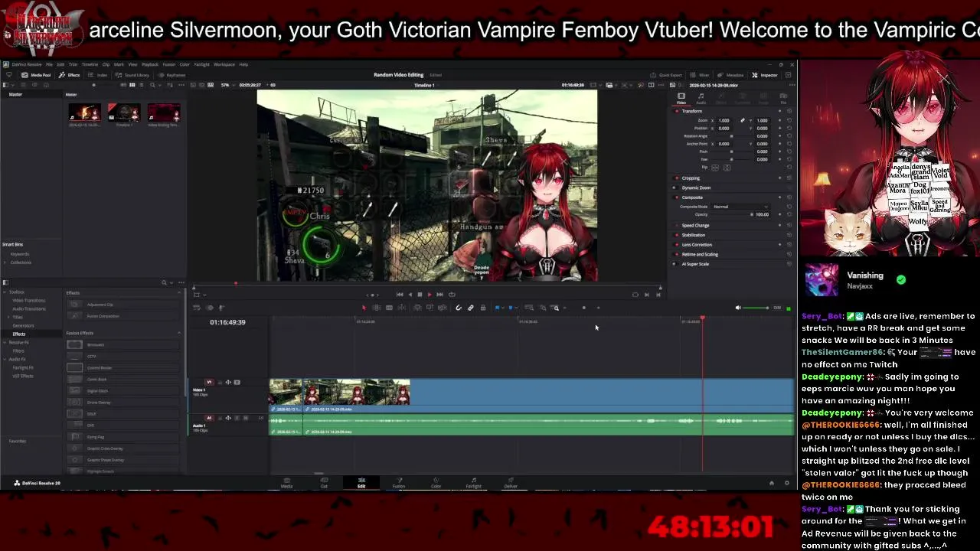Toggle Transform section enable switch
This screenshot has height=551, width=980.
coord(677,111)
